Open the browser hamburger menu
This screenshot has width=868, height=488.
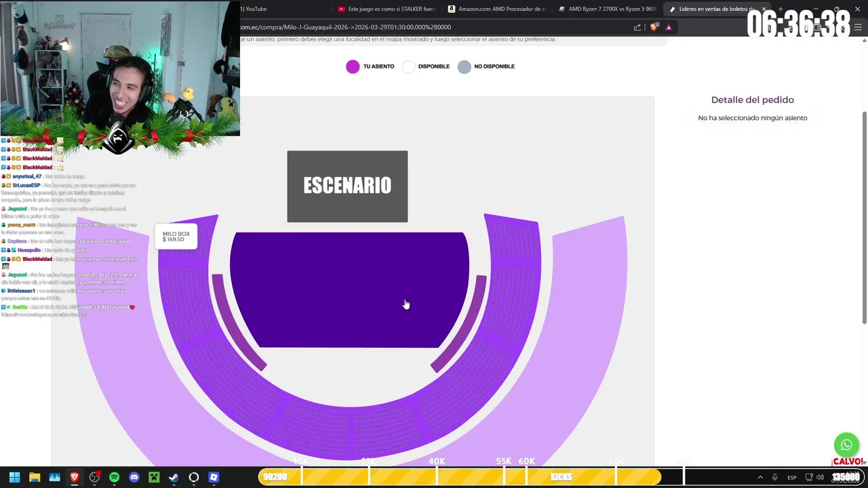tap(857, 27)
